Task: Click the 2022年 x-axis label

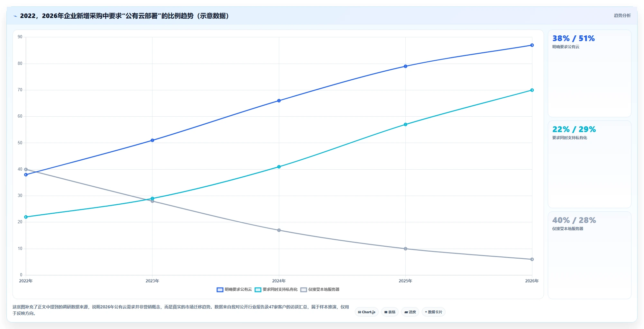Action: pyautogui.click(x=26, y=281)
